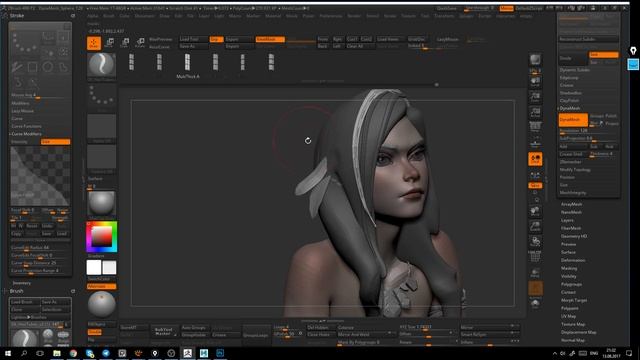Viewport: 640px width, 360px height.
Task: Open the material sphere thumbnail in left shelf
Action: coord(102,203)
